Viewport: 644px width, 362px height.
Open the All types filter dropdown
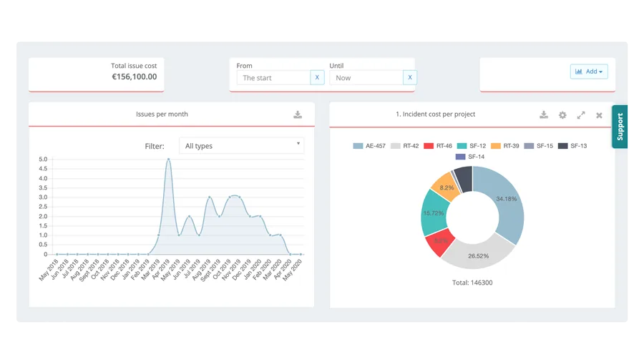pyautogui.click(x=242, y=146)
